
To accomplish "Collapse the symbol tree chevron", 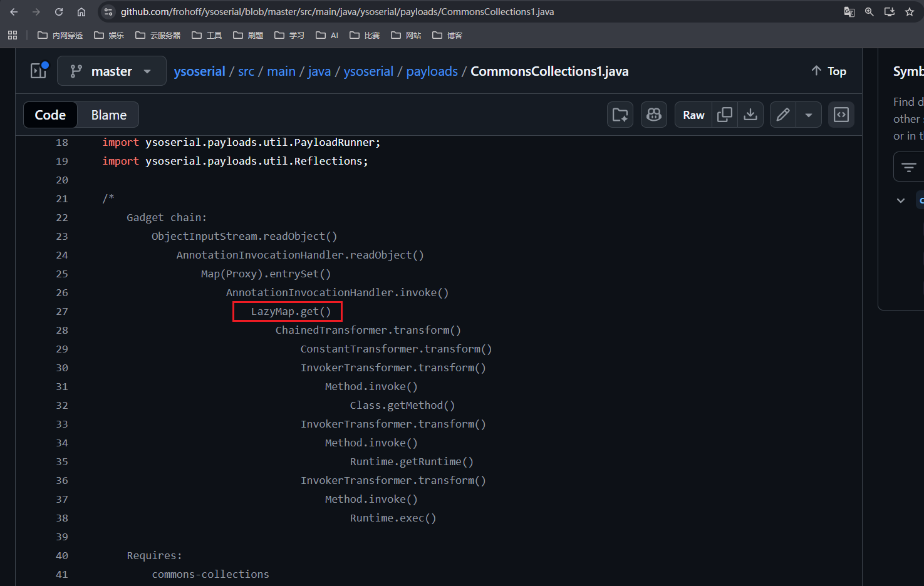I will (x=901, y=200).
